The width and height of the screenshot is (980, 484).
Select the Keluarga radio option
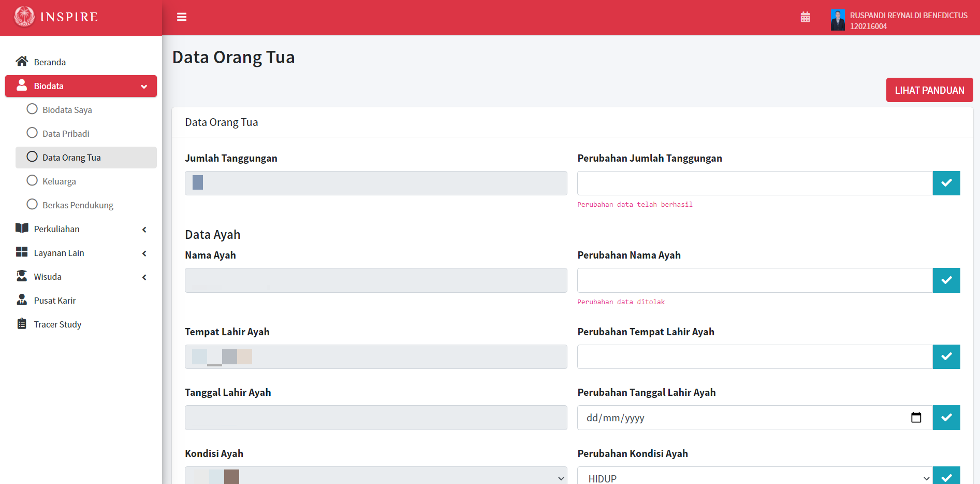click(32, 180)
